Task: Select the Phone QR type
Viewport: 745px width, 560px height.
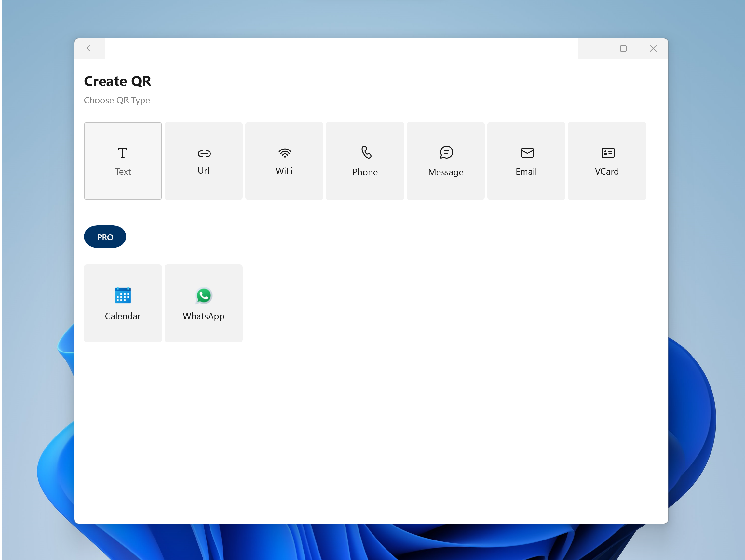Action: 365,161
